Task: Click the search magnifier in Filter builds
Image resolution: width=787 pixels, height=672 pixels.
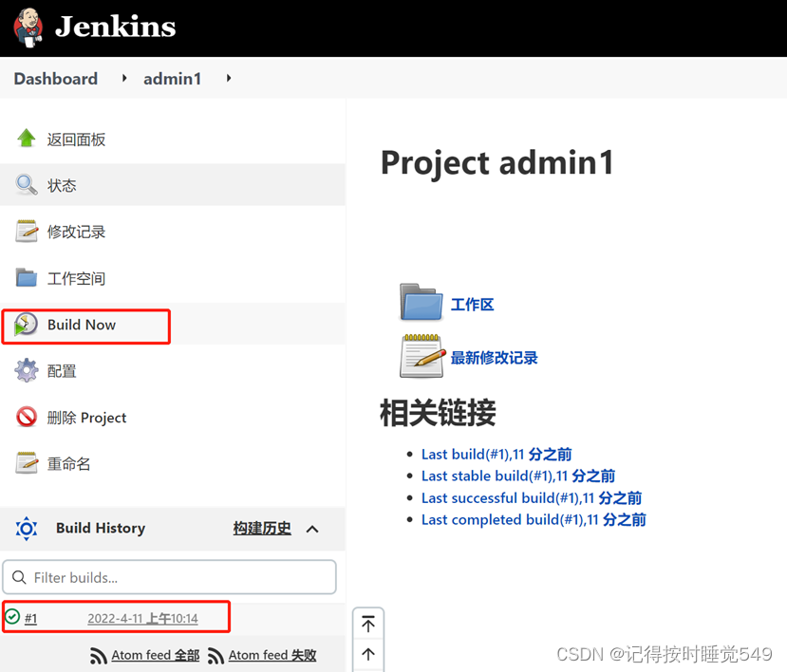Action: click(x=19, y=577)
